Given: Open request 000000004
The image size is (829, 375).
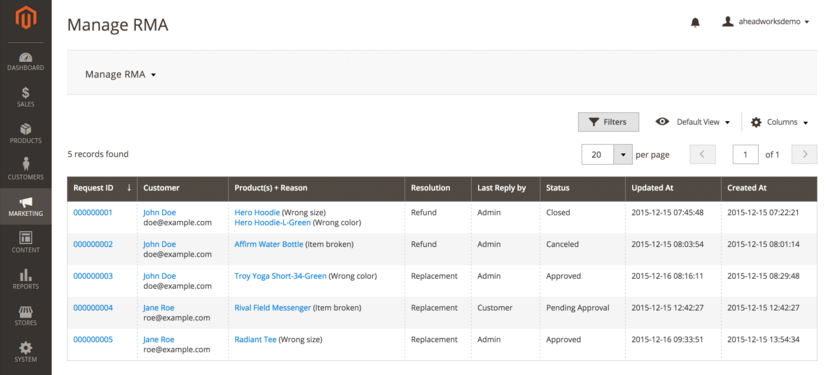Looking at the screenshot, I should point(93,308).
